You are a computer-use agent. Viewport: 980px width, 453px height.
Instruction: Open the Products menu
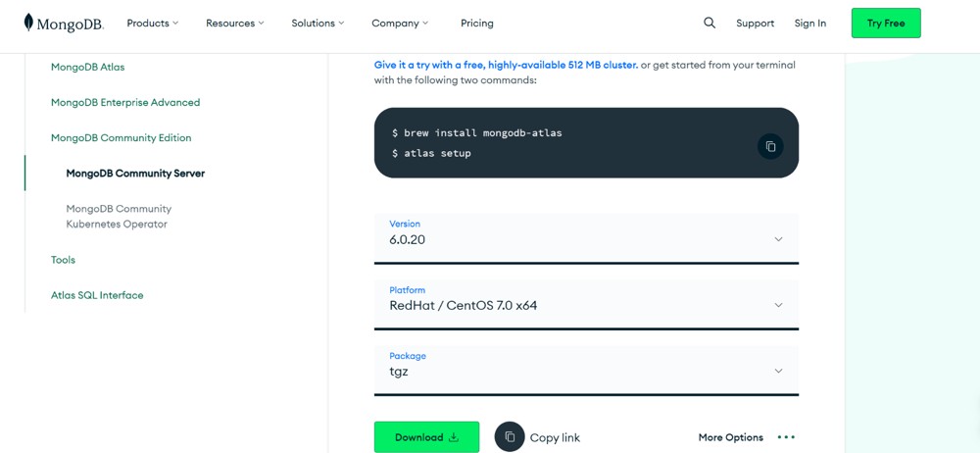point(153,23)
